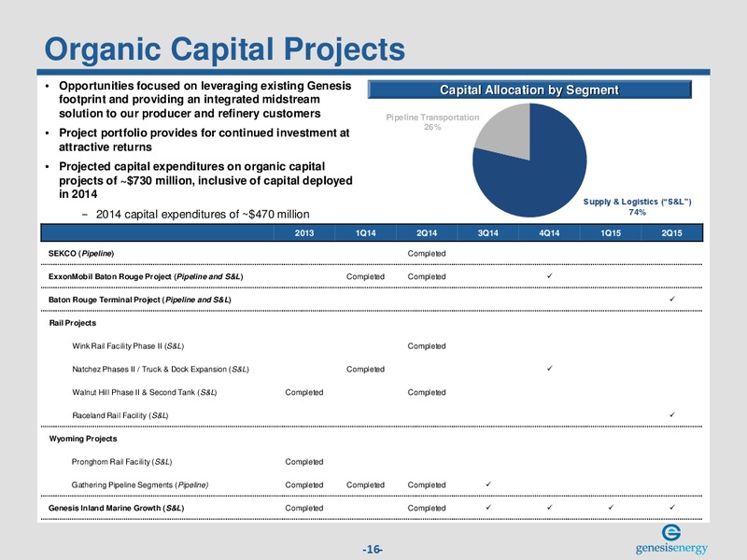Click the slide page number '-16-'
Viewport: 747px width, 560px height.
[372, 550]
